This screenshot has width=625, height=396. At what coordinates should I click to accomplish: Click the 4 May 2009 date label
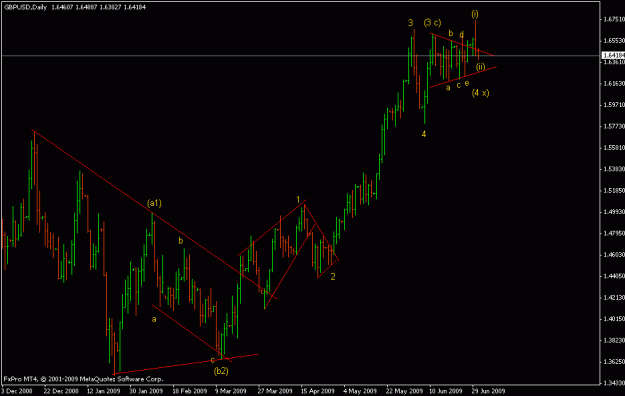(360, 391)
